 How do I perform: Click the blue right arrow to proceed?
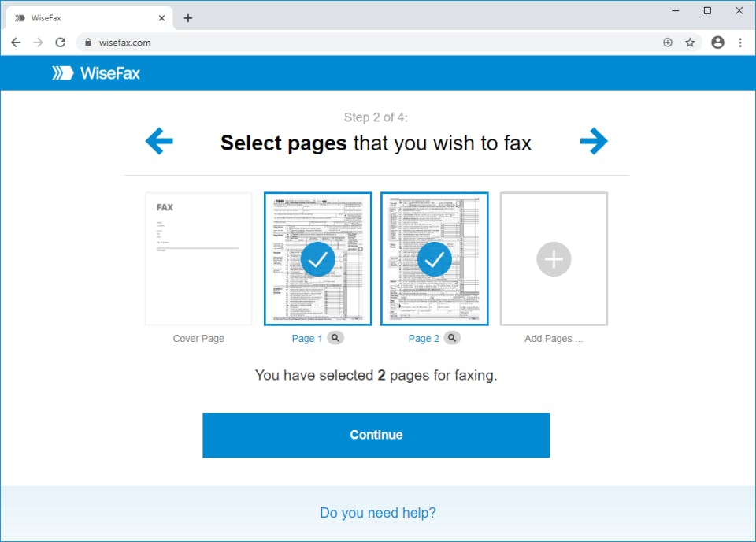pyautogui.click(x=595, y=141)
